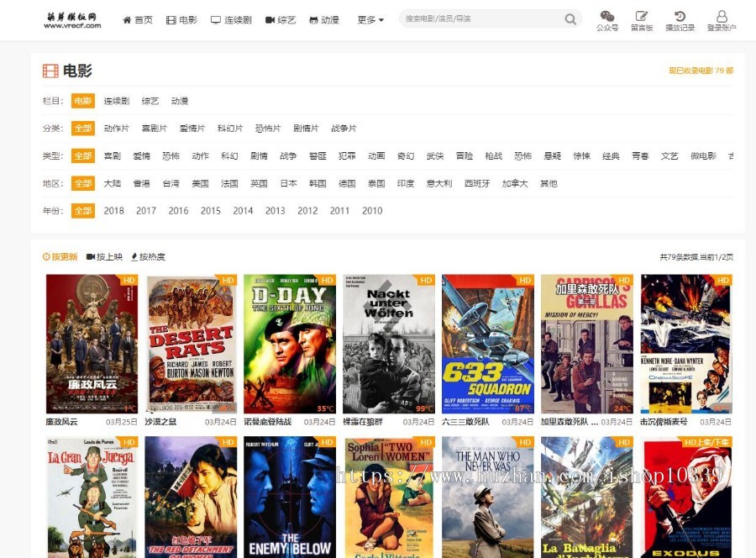Go to 连续剧 in top navigation
This screenshot has height=558, width=756.
pos(232,20)
